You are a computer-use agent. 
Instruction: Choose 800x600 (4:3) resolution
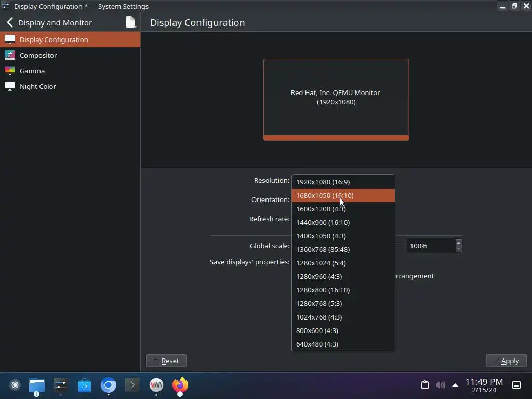[343, 330]
